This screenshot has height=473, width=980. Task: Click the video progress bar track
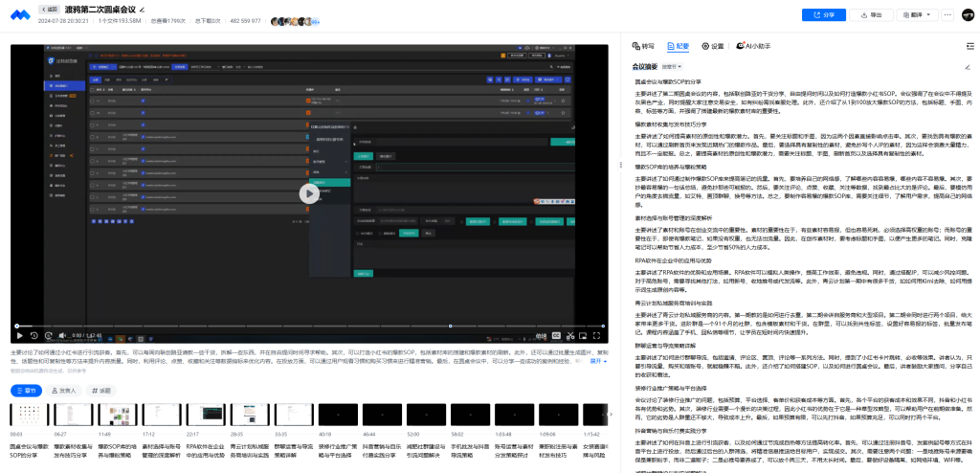[x=309, y=326]
